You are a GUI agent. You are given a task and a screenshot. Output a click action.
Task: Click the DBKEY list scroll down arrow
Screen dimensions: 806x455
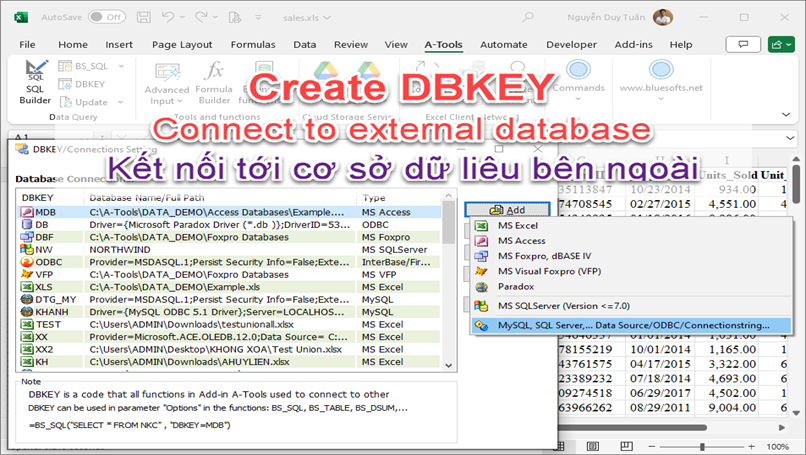[449, 365]
